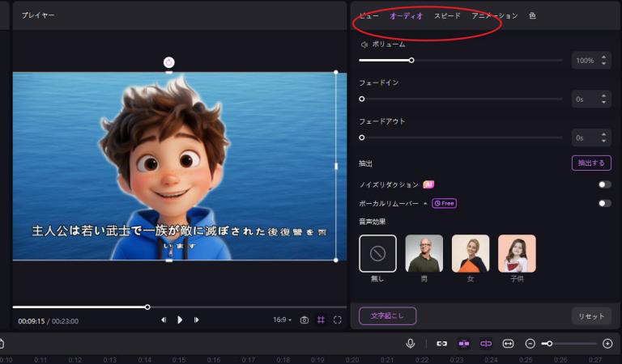Zoom out the timeline with the minus icon

click(530, 344)
